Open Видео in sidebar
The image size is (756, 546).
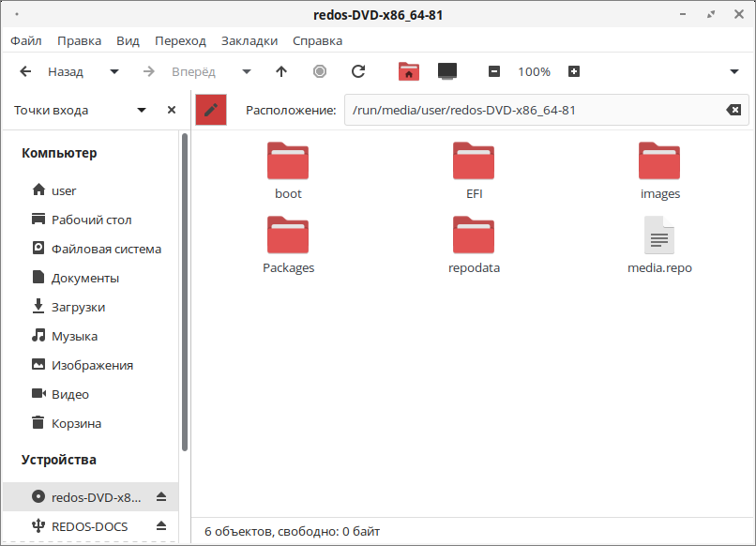pos(90,395)
